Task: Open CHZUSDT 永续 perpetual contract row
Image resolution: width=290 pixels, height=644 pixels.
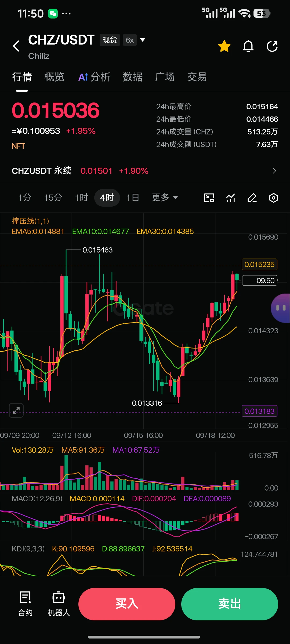Action: (x=145, y=171)
